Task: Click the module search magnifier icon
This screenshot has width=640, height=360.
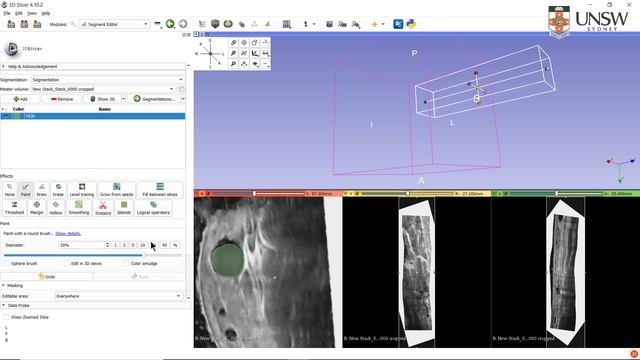Action: click(x=73, y=24)
